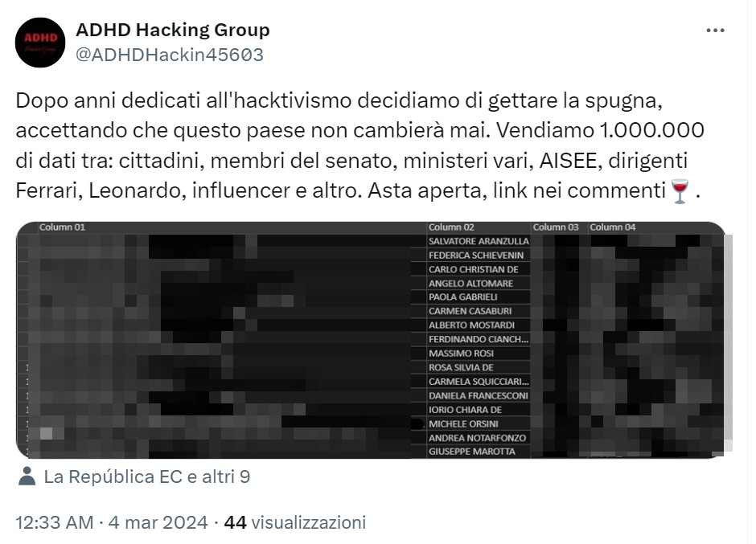Click the SALVATORE ARANZULLA cell
The image size is (756, 544).
coord(479,241)
